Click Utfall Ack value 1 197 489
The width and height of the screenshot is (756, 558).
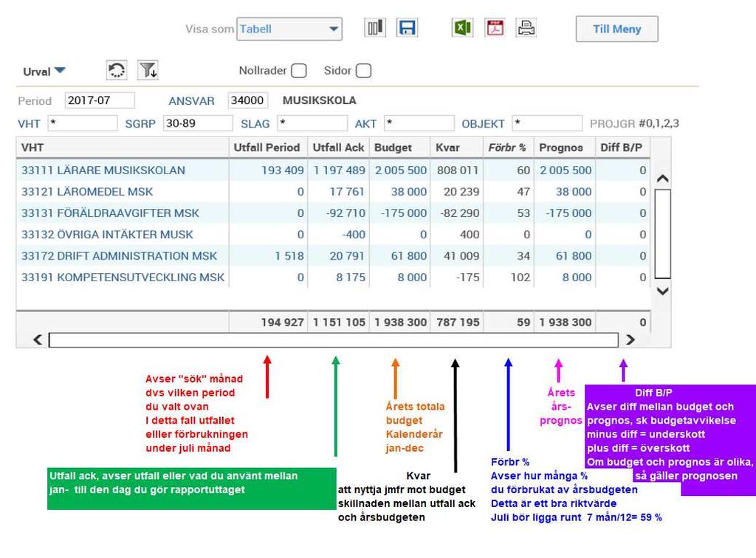coord(340,170)
